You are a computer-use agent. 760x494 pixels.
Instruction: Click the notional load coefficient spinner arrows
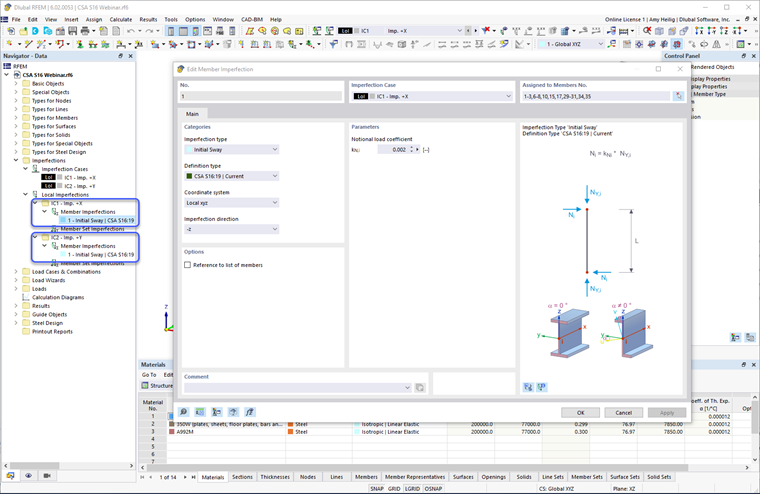(x=412, y=150)
